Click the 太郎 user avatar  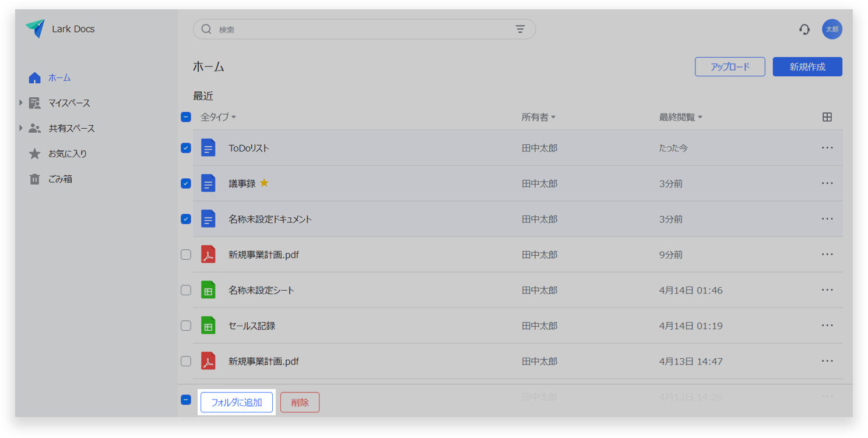(x=832, y=29)
